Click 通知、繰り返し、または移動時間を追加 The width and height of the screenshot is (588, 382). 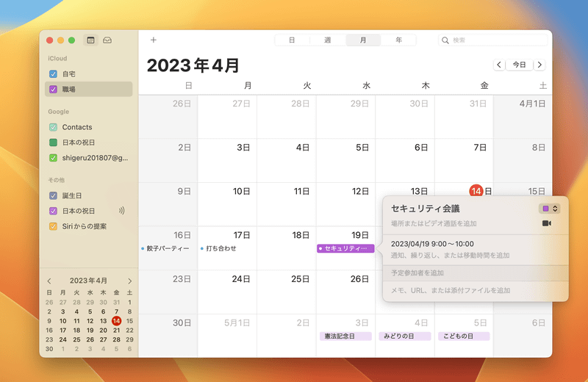(450, 256)
